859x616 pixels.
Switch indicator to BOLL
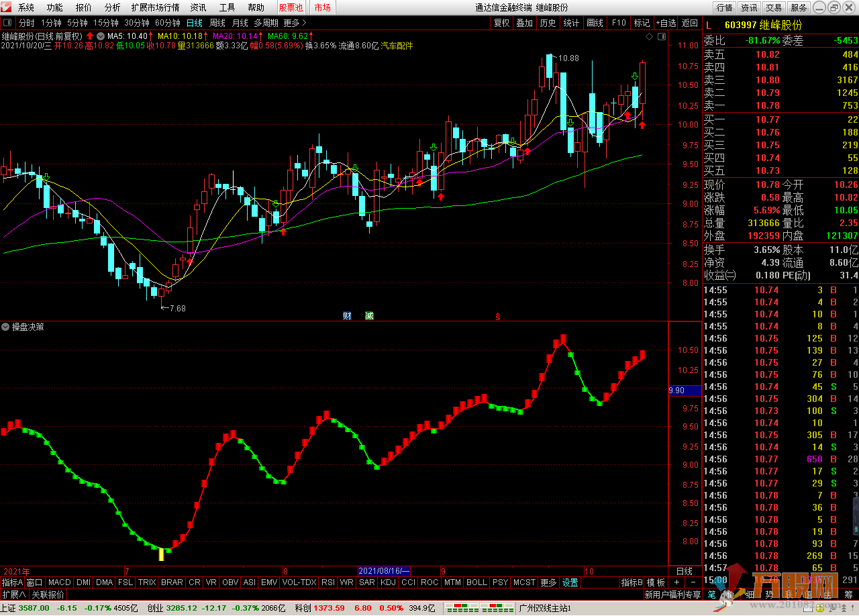[476, 582]
